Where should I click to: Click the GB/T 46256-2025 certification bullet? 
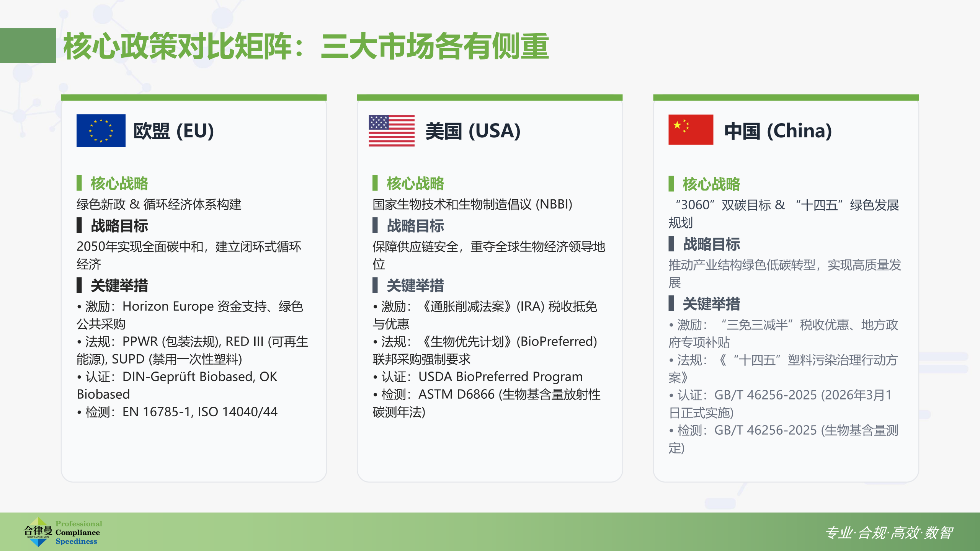click(x=780, y=404)
